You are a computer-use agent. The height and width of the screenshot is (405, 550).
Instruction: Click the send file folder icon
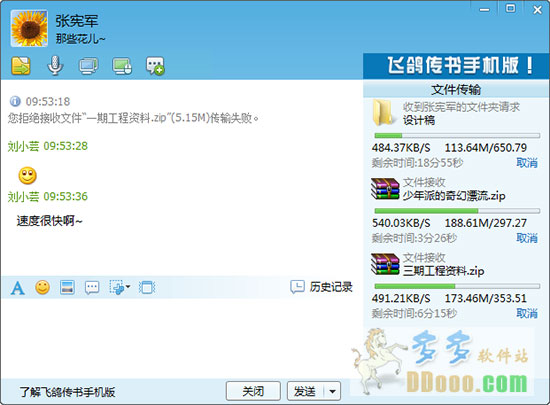21,66
